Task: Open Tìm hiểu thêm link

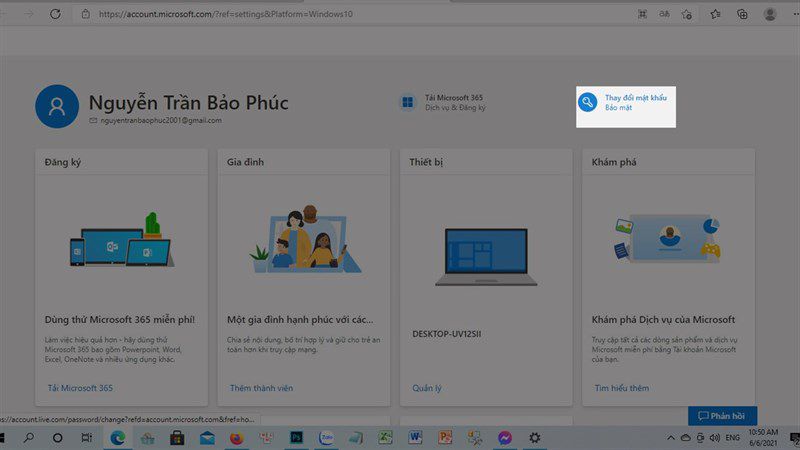Action: [621, 388]
